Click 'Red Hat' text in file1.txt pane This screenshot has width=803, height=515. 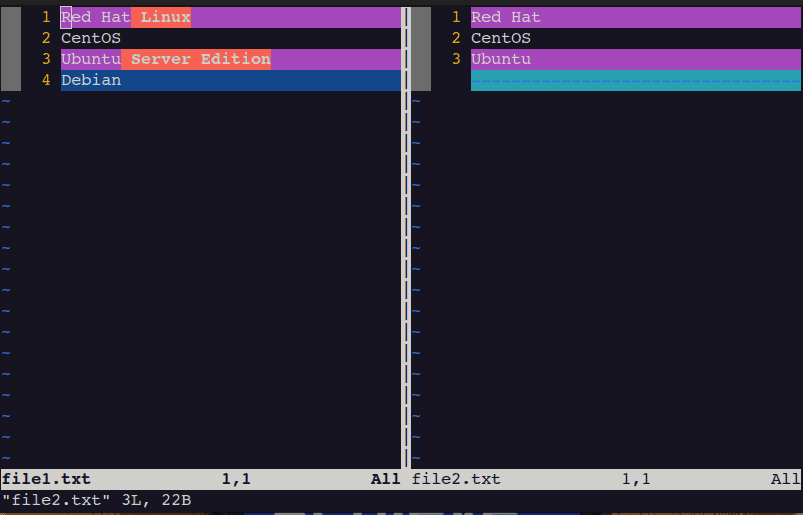[x=96, y=17]
